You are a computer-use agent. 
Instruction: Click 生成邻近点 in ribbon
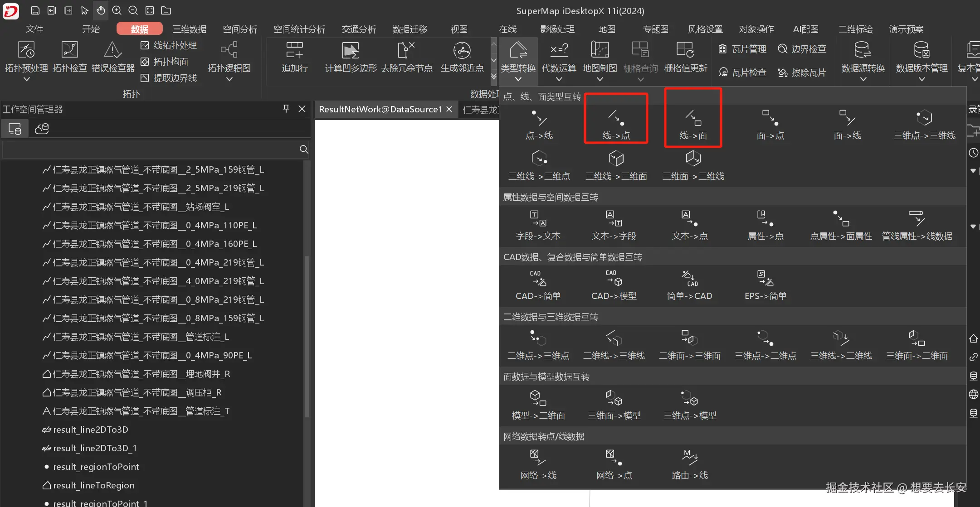click(x=462, y=57)
